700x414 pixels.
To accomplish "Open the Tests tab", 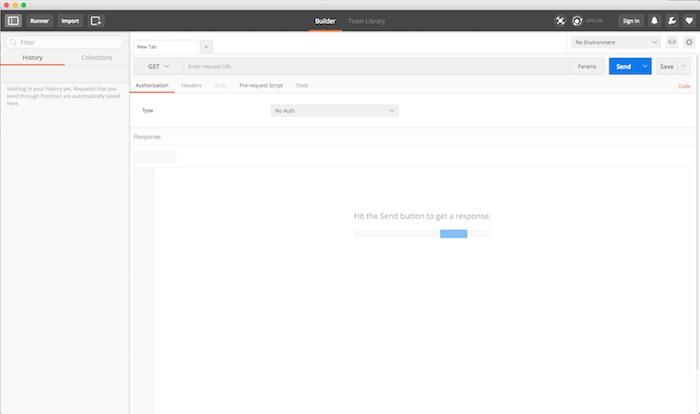I will (302, 85).
